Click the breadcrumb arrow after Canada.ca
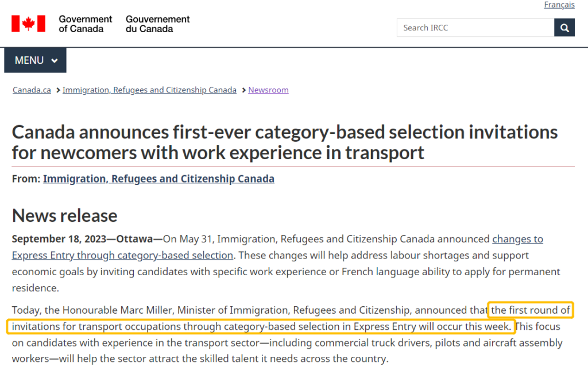 click(x=58, y=90)
